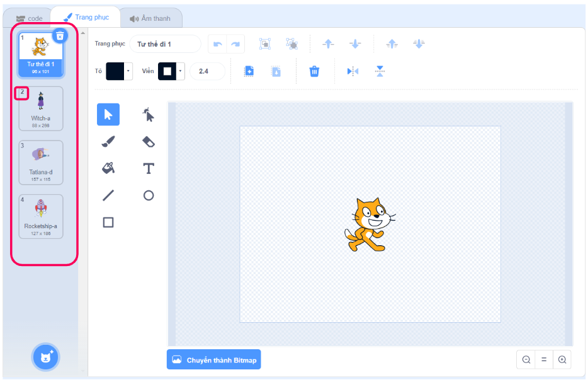588x382 pixels.
Task: Select the Brush tool
Action: (x=108, y=142)
